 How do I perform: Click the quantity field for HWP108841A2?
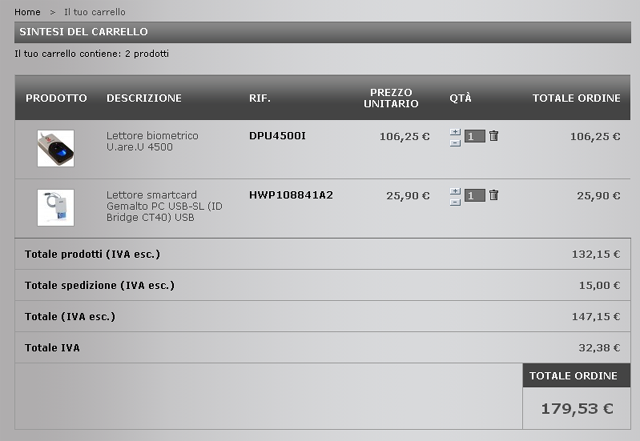pos(475,195)
